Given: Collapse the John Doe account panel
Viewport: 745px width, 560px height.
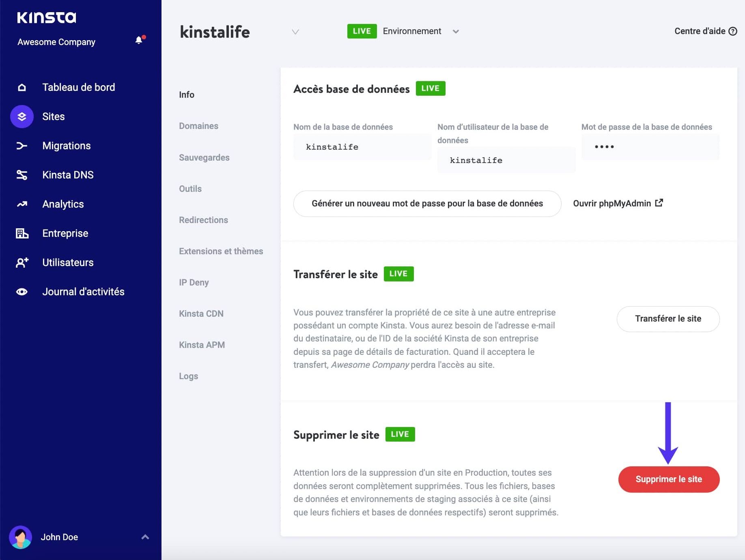Looking at the screenshot, I should [145, 537].
